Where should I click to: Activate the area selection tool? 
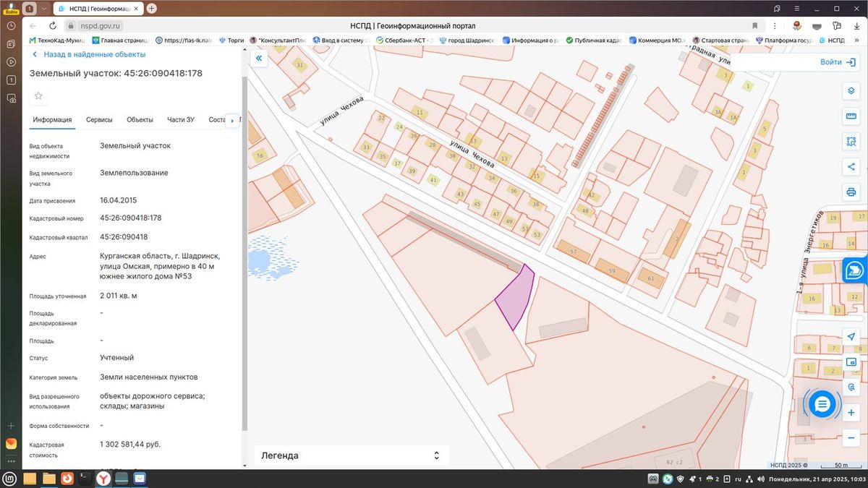click(x=851, y=142)
